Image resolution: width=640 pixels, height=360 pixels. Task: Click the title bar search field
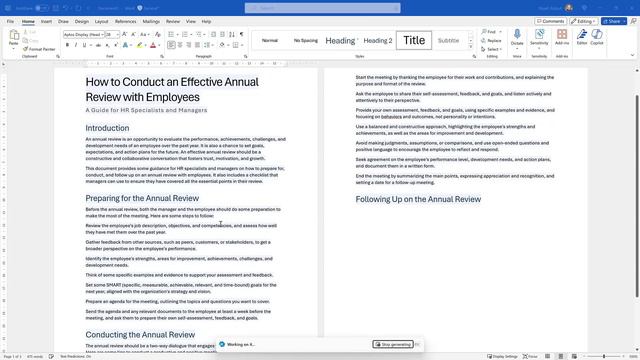322,8
